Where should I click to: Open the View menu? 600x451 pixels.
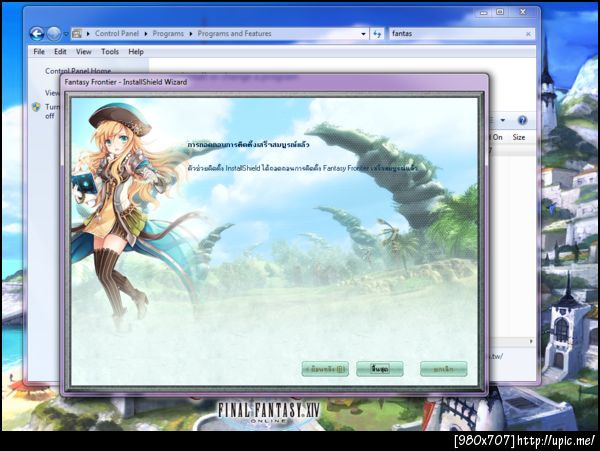point(83,52)
